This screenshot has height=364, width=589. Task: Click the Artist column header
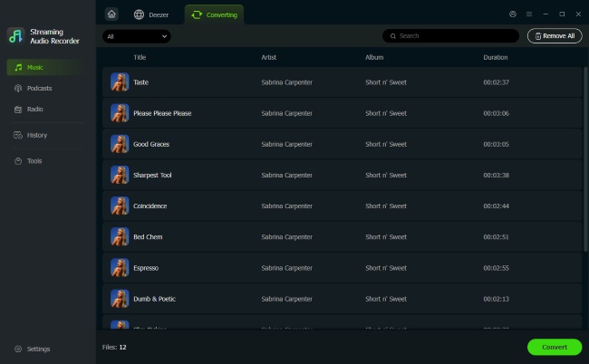[268, 57]
